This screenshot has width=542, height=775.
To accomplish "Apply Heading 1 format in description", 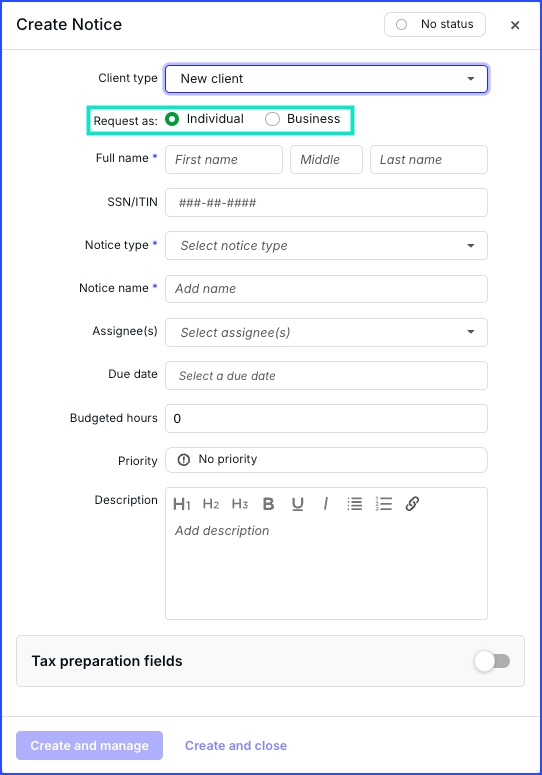I will [181, 504].
